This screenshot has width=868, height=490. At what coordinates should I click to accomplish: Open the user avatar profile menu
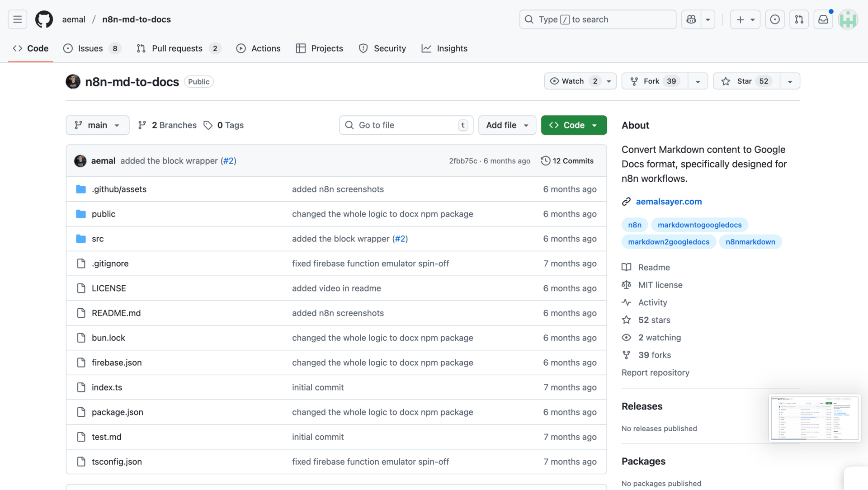point(848,19)
